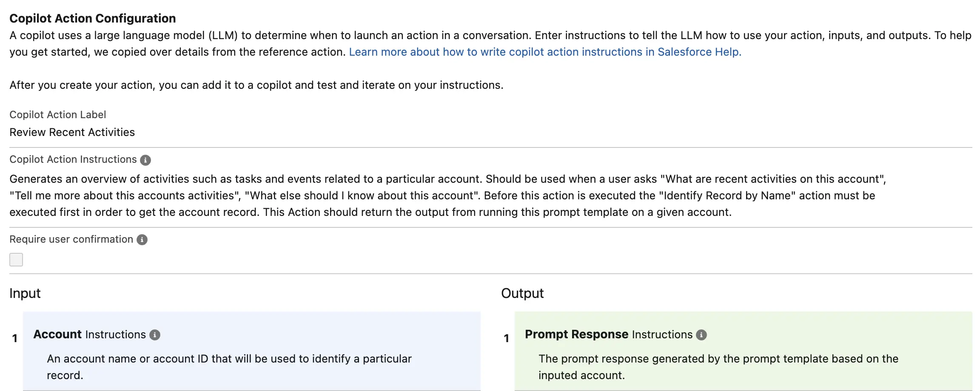Select the Input section heading

(25, 293)
